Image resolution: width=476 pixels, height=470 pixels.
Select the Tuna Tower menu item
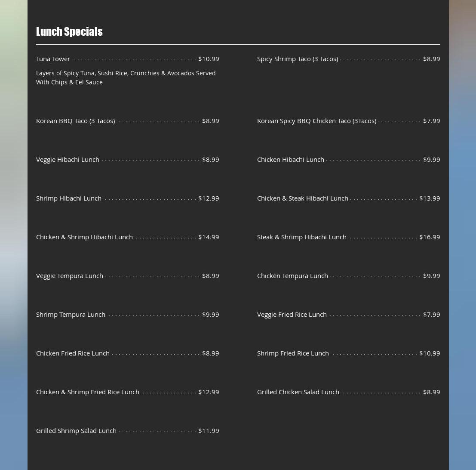pyautogui.click(x=53, y=59)
